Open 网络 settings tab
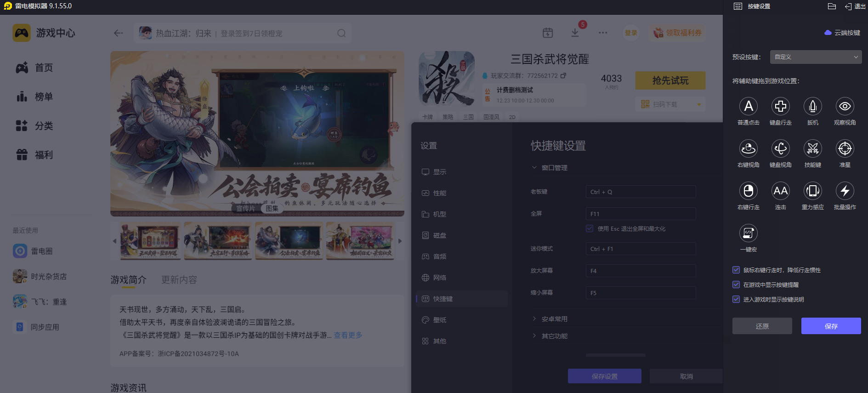 [462, 278]
